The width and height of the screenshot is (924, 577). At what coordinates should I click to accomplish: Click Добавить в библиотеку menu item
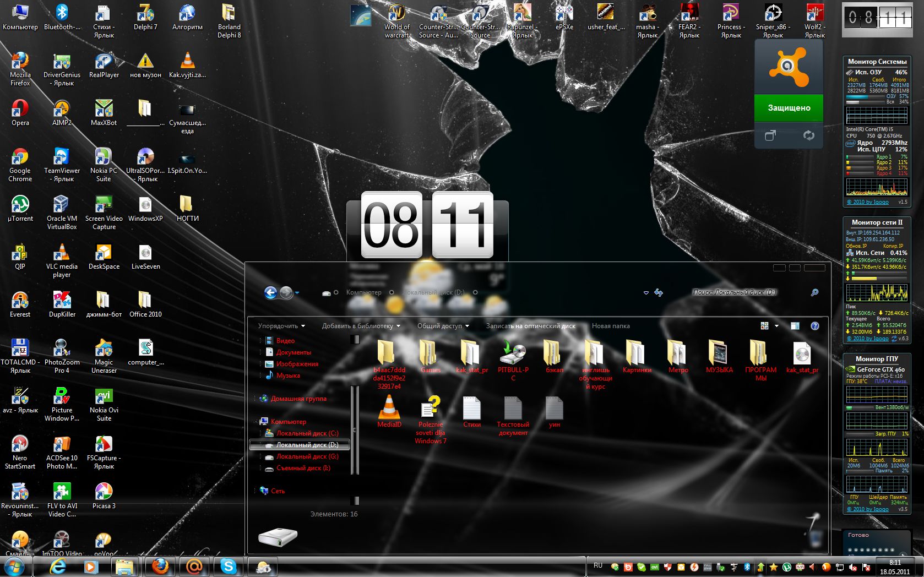pyautogui.click(x=360, y=326)
